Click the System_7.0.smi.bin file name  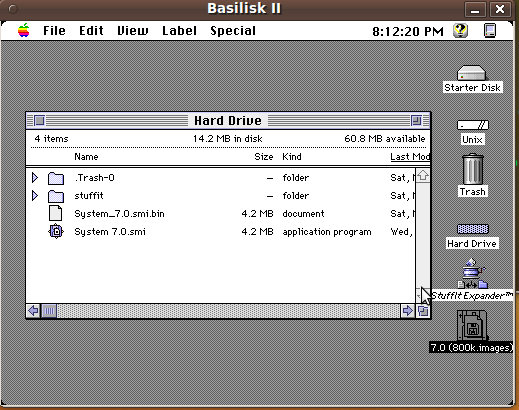(119, 214)
